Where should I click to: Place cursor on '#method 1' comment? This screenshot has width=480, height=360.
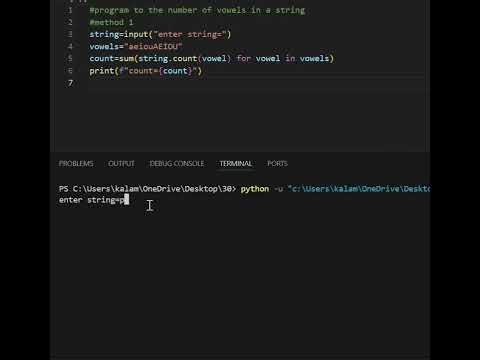pos(111,22)
